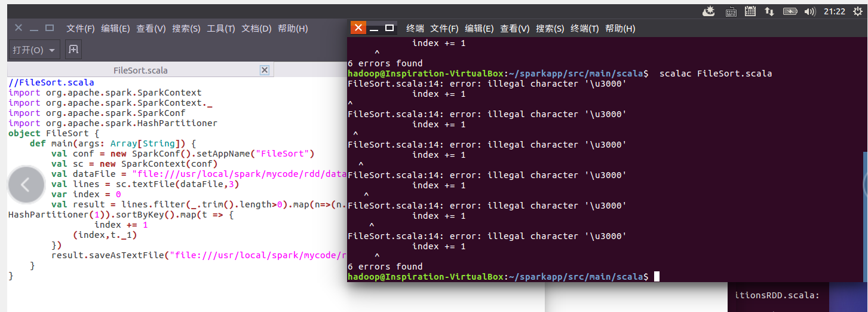Click the setAppName("FileSort") code line
868x312 pixels.
pos(183,154)
